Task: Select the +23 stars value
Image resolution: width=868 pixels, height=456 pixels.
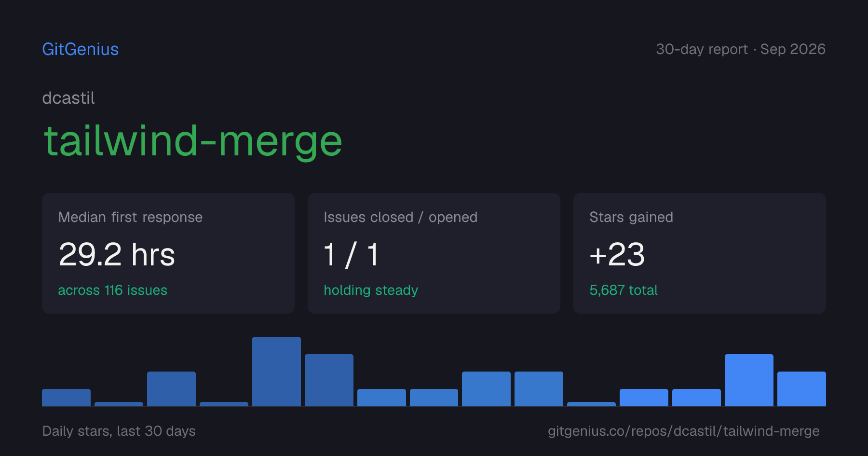Action: pos(617,254)
